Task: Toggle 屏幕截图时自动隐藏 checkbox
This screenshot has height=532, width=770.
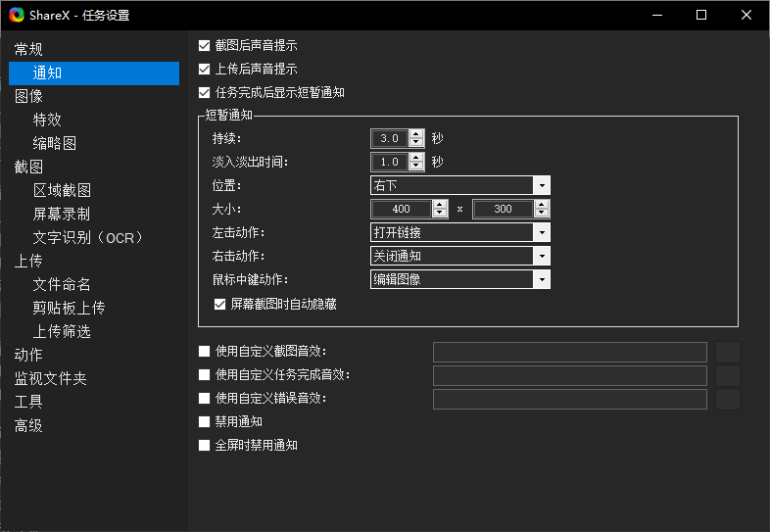Action: (x=219, y=305)
